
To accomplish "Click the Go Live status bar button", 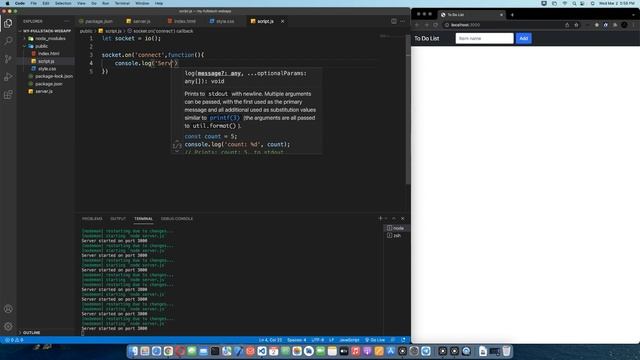I will click(x=375, y=340).
